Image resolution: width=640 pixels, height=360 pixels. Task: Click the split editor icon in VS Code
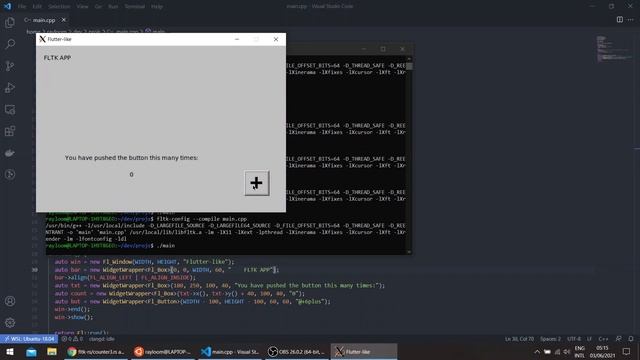click(620, 20)
